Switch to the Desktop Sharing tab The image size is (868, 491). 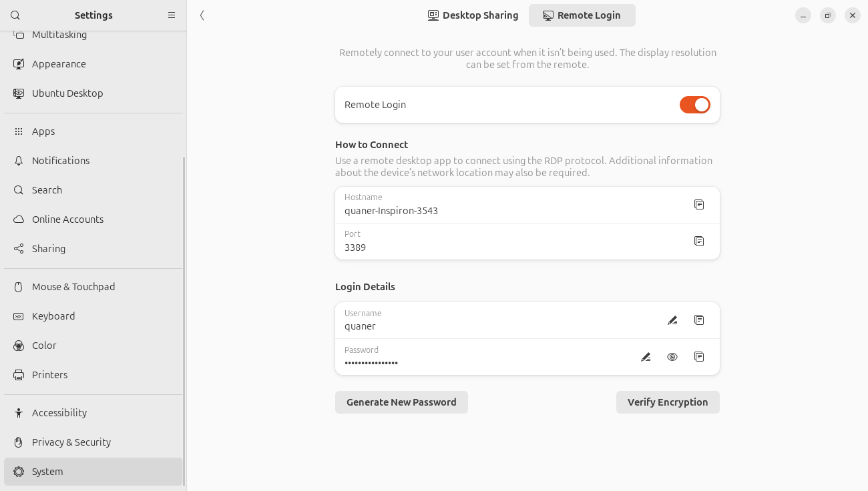(x=473, y=15)
